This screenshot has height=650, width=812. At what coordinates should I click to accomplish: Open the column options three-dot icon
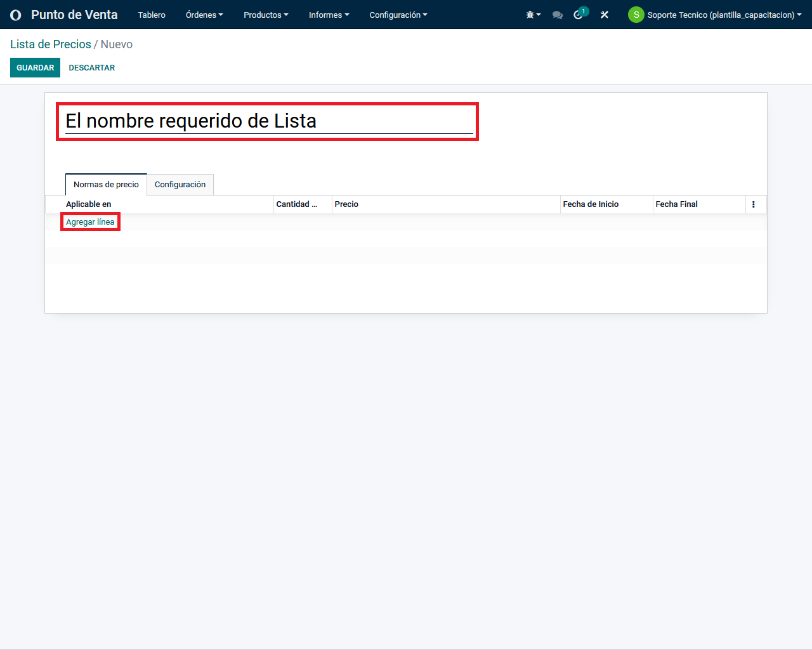(x=753, y=204)
